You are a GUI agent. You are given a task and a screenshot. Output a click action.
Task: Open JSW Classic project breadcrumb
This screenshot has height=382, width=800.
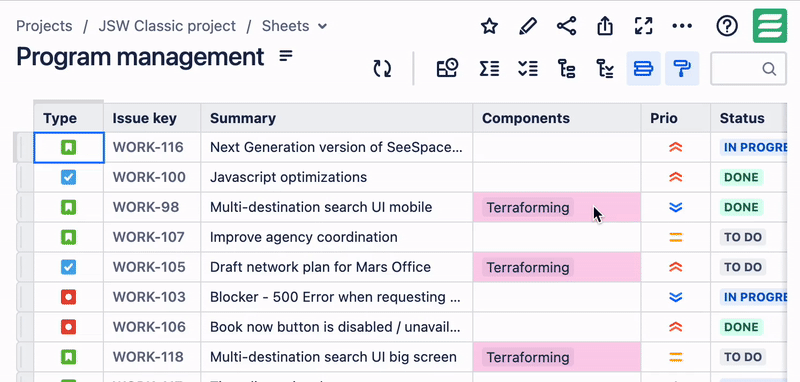[167, 26]
